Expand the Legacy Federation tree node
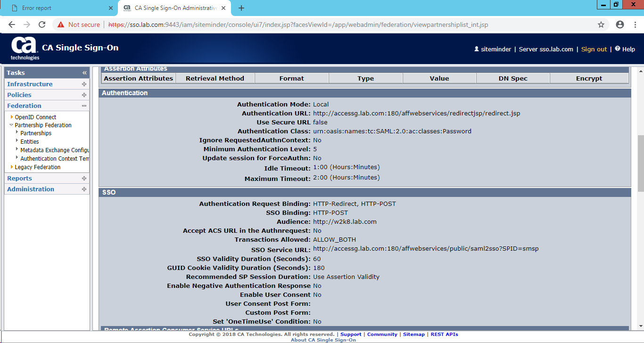 (12, 167)
